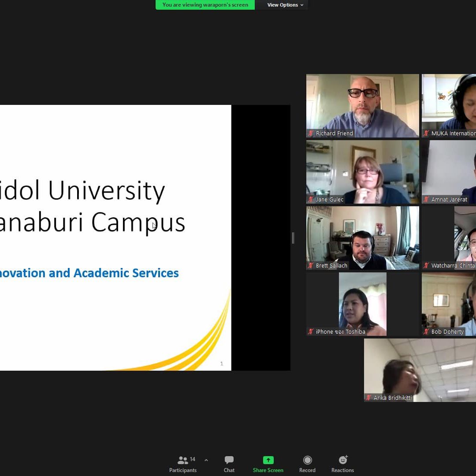Click Arika Bridhikitti's muted microphone icon
This screenshot has width=476, height=476.
pyautogui.click(x=369, y=398)
